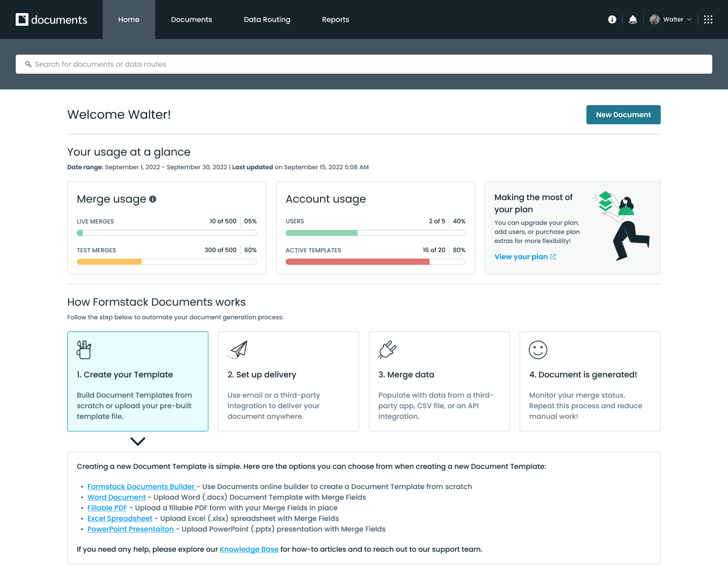Open the notification bell
Image resolution: width=728 pixels, height=579 pixels.
[632, 19]
